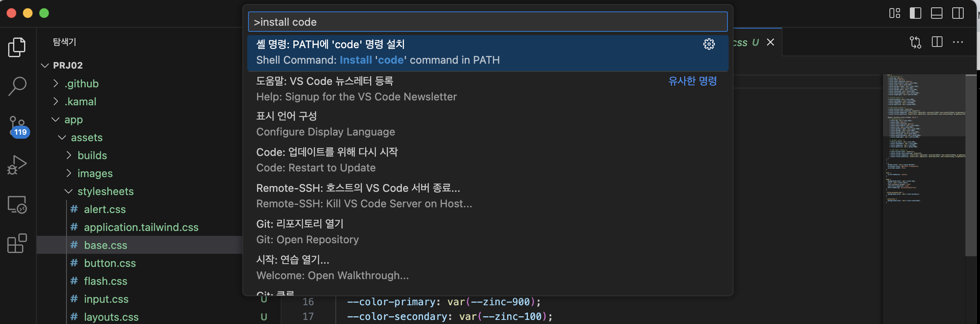This screenshot has width=980, height=324.
Task: Split the editor to the right
Action: (937, 42)
